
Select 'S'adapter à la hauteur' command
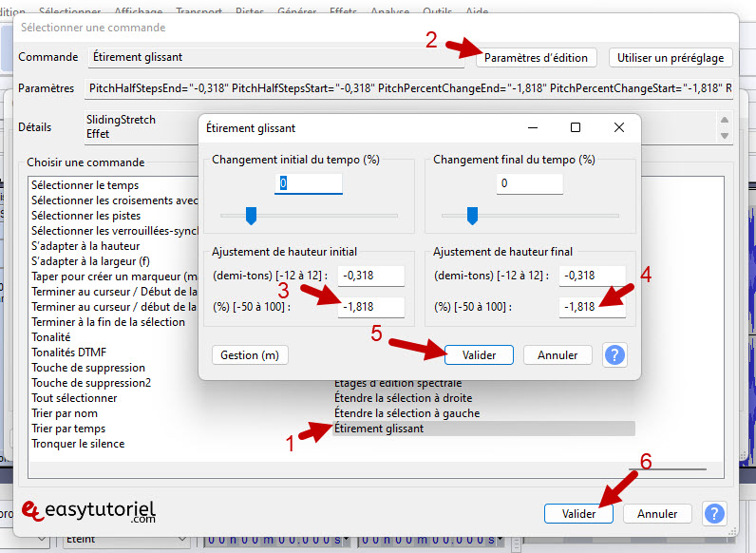tap(85, 246)
